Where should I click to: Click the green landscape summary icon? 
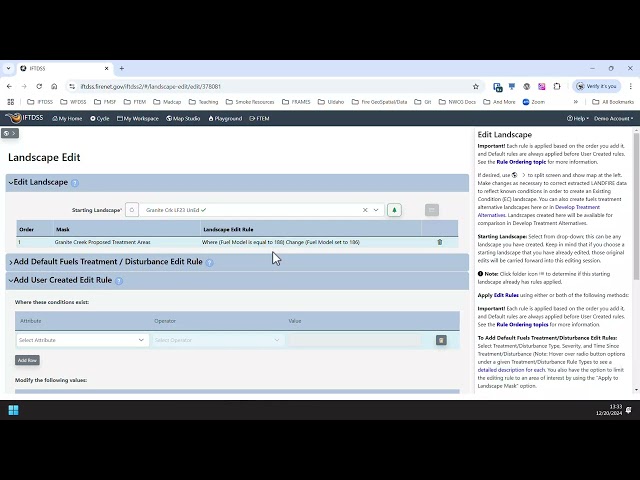point(394,210)
